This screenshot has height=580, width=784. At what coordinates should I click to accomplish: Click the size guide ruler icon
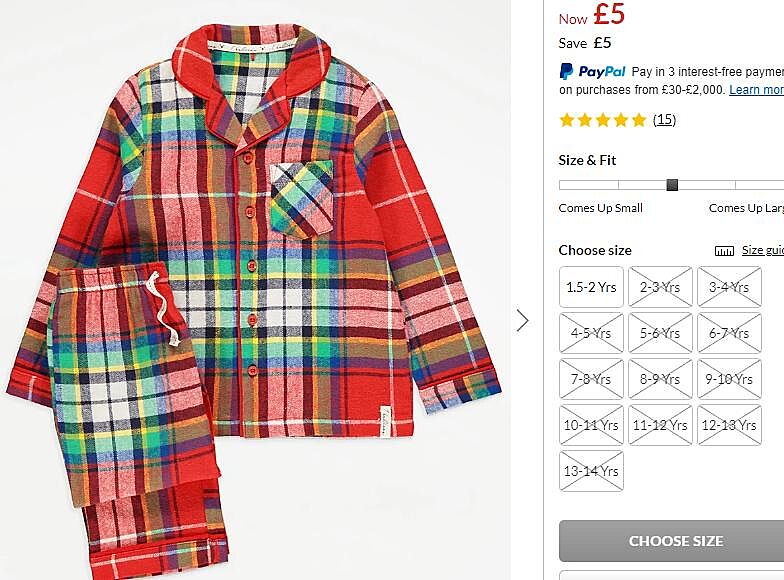[725, 251]
